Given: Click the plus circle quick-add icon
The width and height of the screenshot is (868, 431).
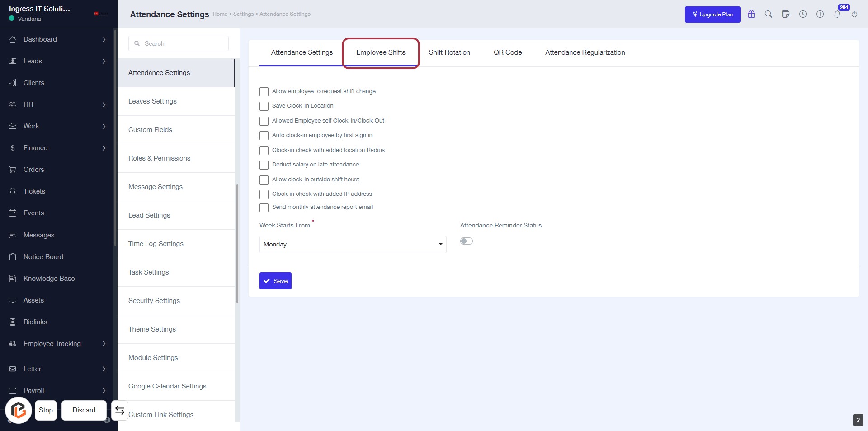Looking at the screenshot, I should click(x=820, y=14).
